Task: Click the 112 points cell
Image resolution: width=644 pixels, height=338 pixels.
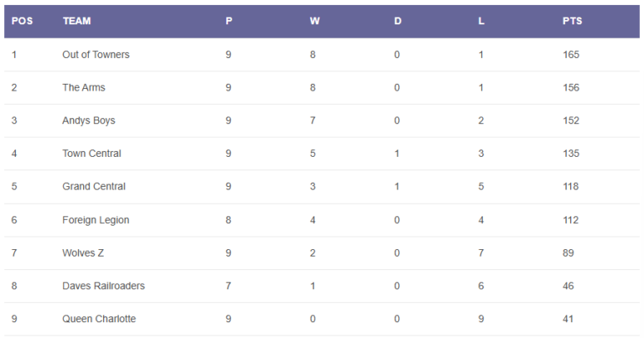Action: pyautogui.click(x=570, y=220)
